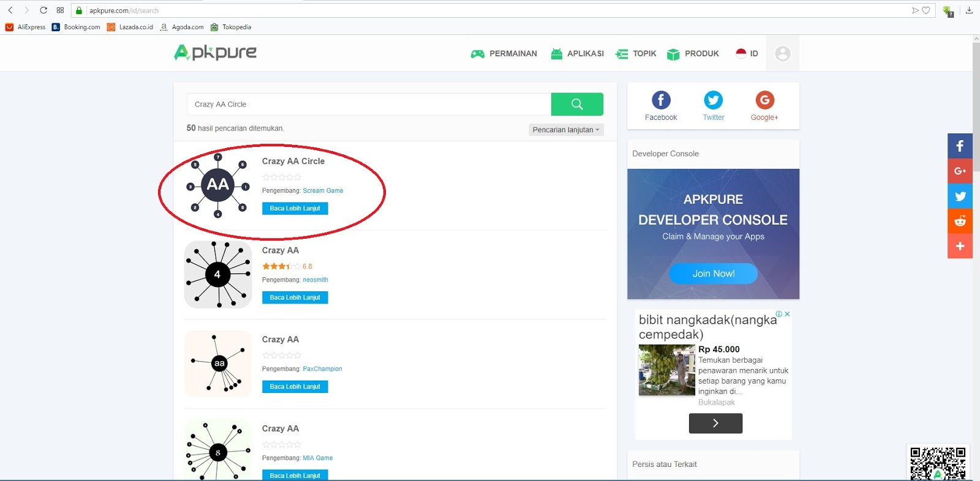Open the green extension icon in toolbar

[948, 11]
